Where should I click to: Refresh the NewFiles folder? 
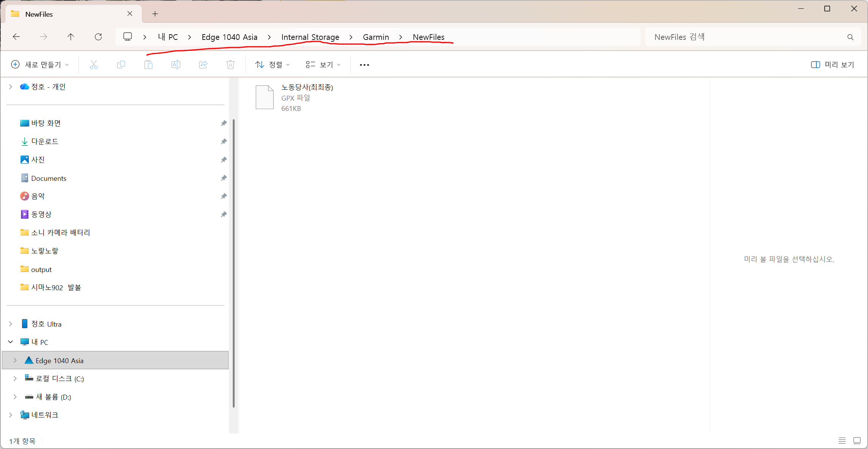(98, 37)
